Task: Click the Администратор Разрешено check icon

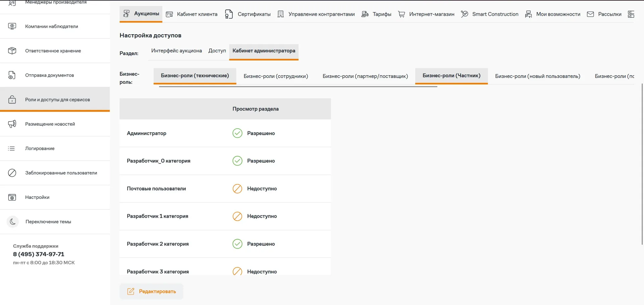Action: pyautogui.click(x=237, y=133)
